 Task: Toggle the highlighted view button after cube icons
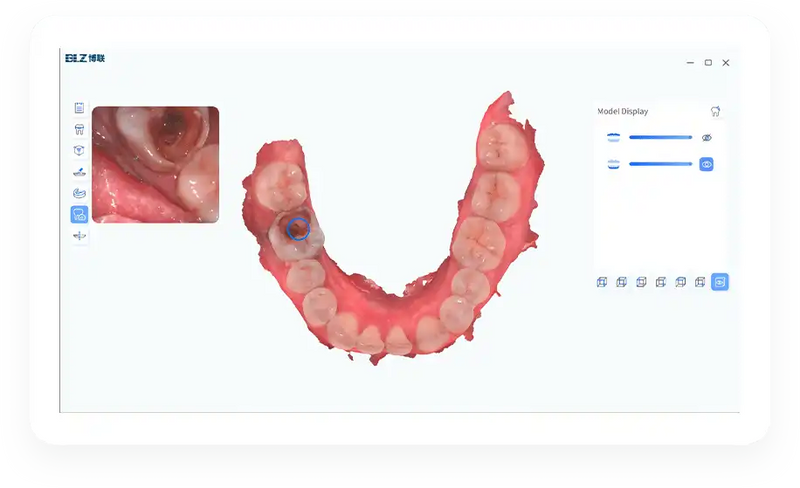click(x=719, y=282)
